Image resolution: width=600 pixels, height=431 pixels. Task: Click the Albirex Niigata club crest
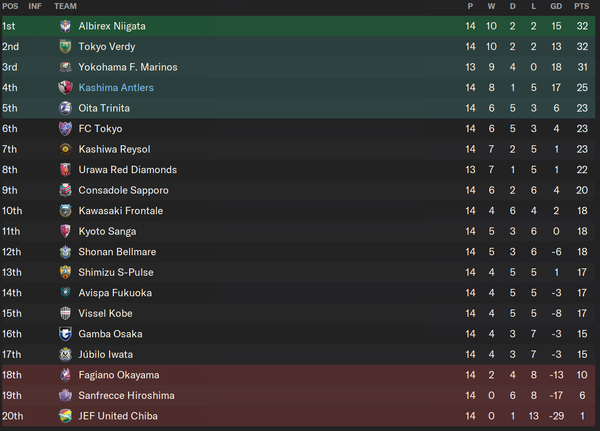click(x=65, y=26)
